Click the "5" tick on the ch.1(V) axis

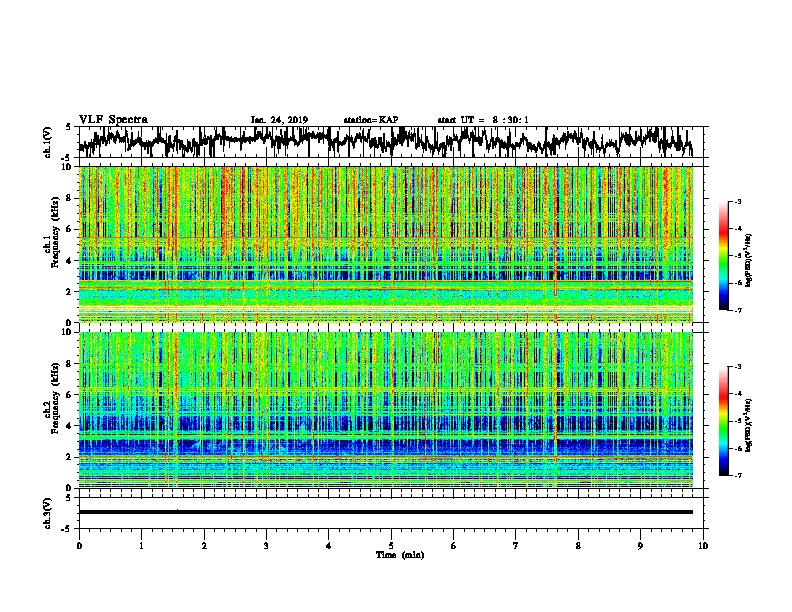coord(68,127)
